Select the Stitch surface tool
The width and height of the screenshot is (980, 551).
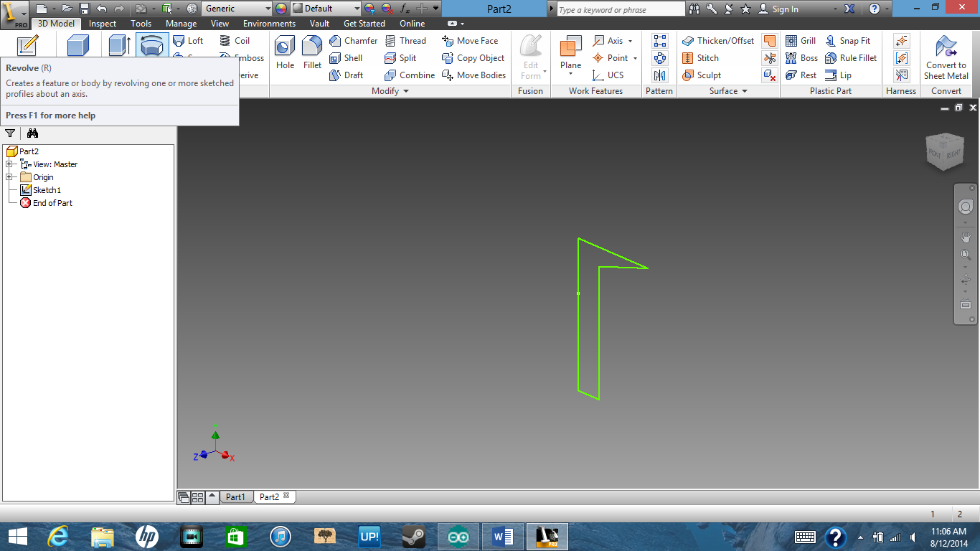coord(707,58)
